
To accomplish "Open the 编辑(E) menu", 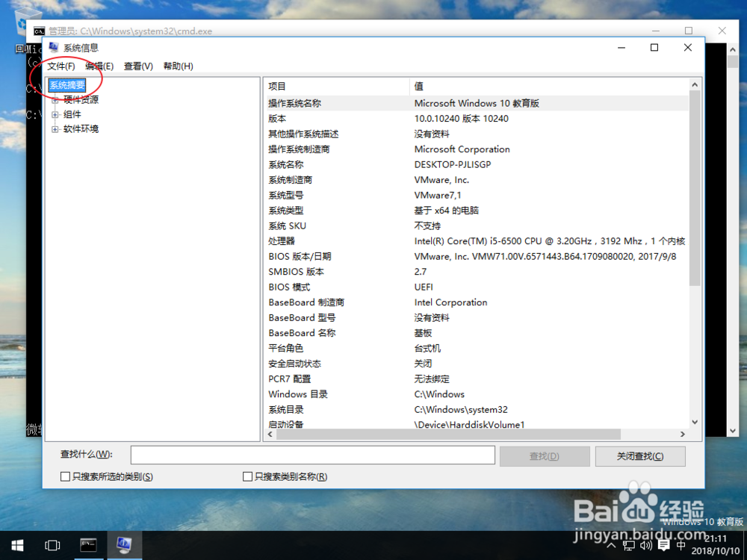I will pyautogui.click(x=99, y=66).
